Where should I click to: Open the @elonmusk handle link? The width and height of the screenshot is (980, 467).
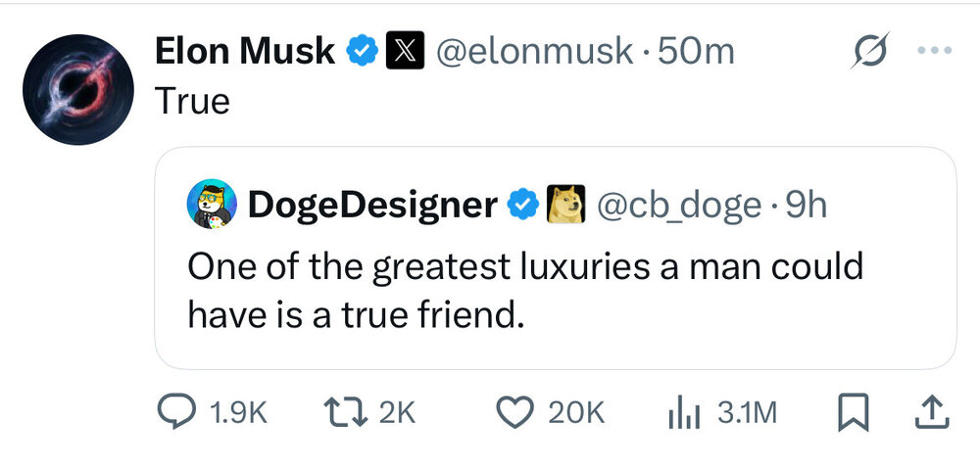pyautogui.click(x=534, y=52)
